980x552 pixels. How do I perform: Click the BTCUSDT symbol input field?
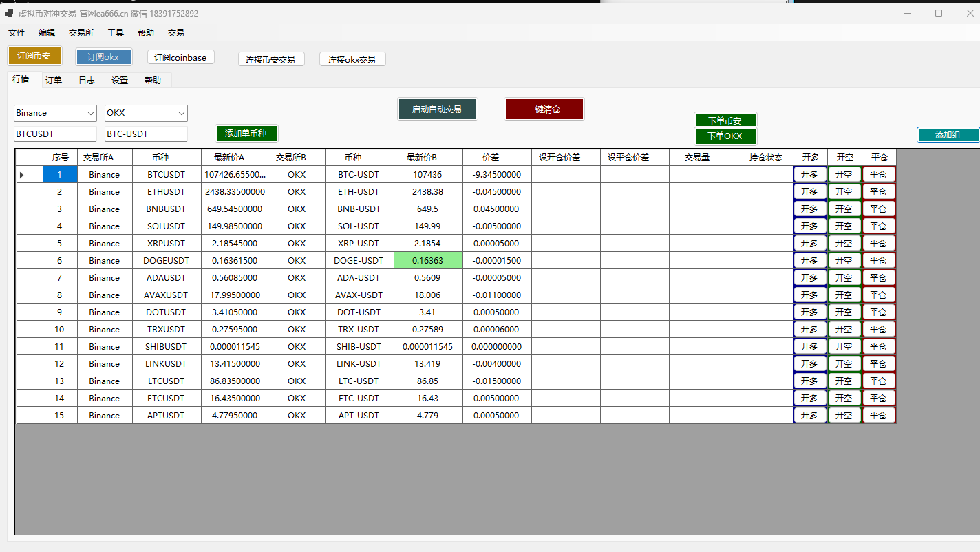[55, 134]
